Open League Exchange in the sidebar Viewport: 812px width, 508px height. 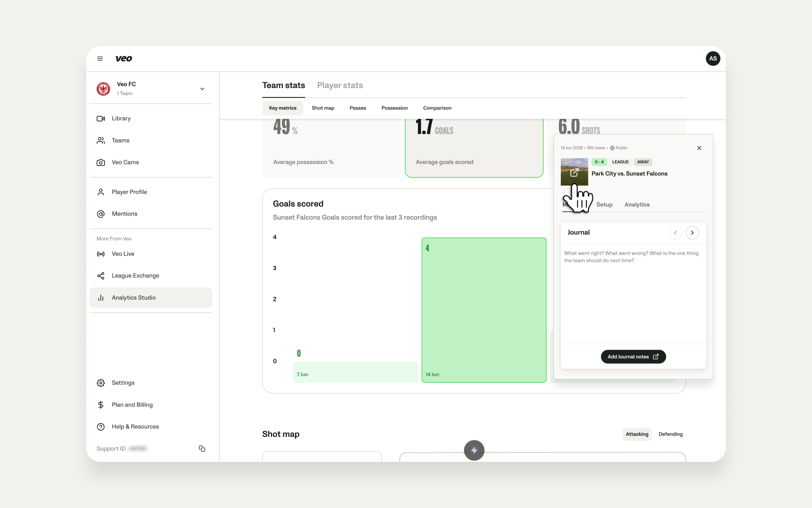151,276
